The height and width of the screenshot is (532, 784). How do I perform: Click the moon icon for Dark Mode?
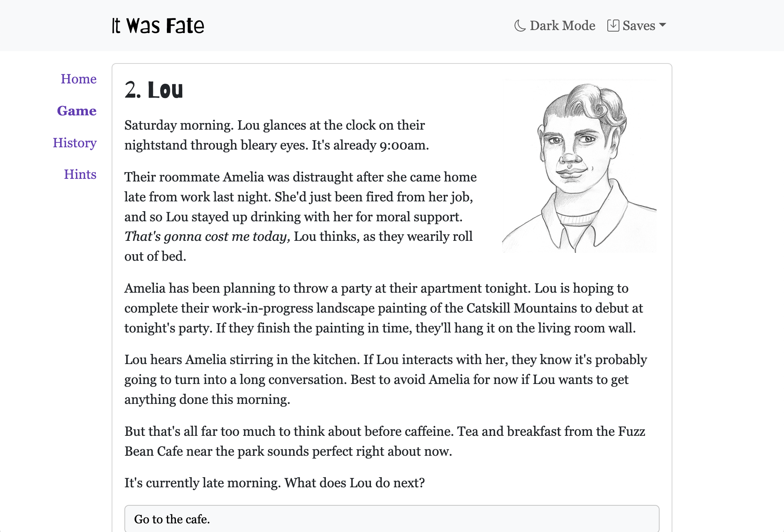click(x=520, y=26)
